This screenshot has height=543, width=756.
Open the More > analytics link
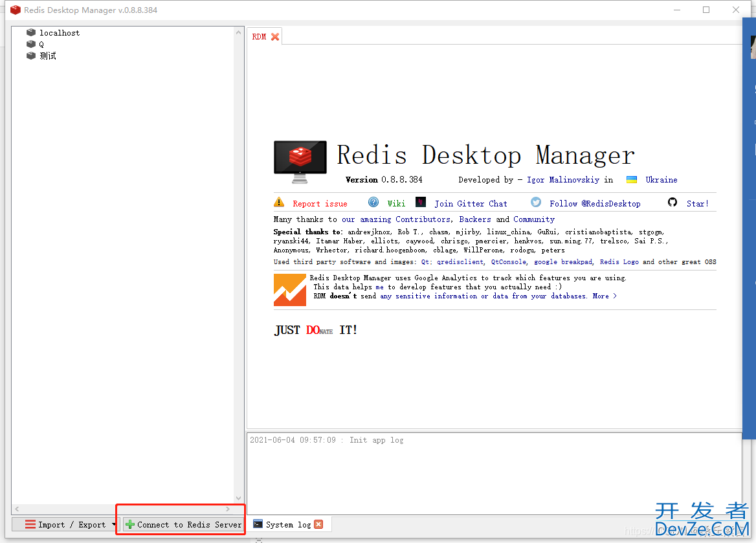605,296
